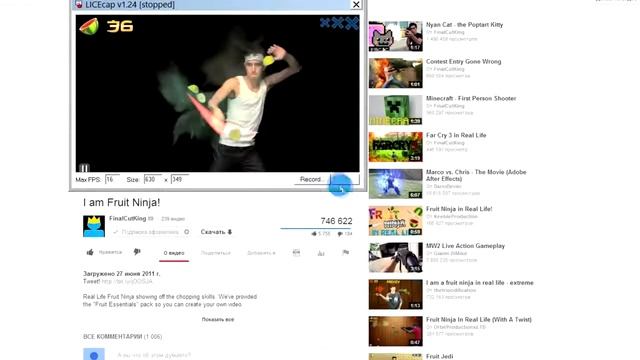The height and width of the screenshot is (360, 640).
Task: Click the comment input field
Action: 233,354
